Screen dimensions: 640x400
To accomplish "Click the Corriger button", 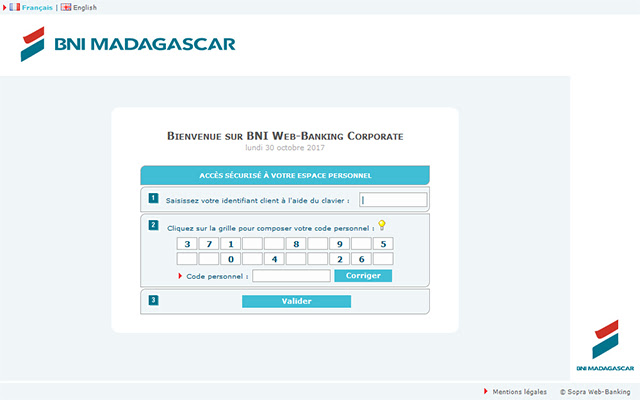I will 363,276.
